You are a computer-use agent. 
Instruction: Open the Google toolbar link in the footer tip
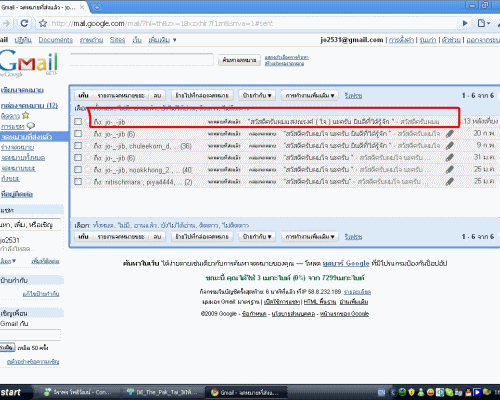coord(346,263)
